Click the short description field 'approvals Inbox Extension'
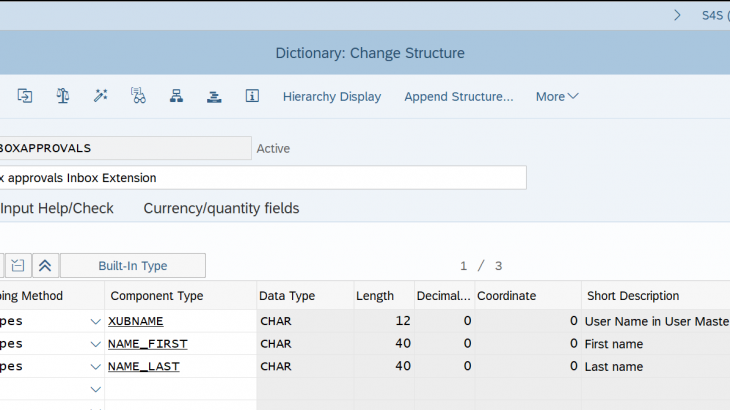Viewport: 730px width, 410px height. 263,178
